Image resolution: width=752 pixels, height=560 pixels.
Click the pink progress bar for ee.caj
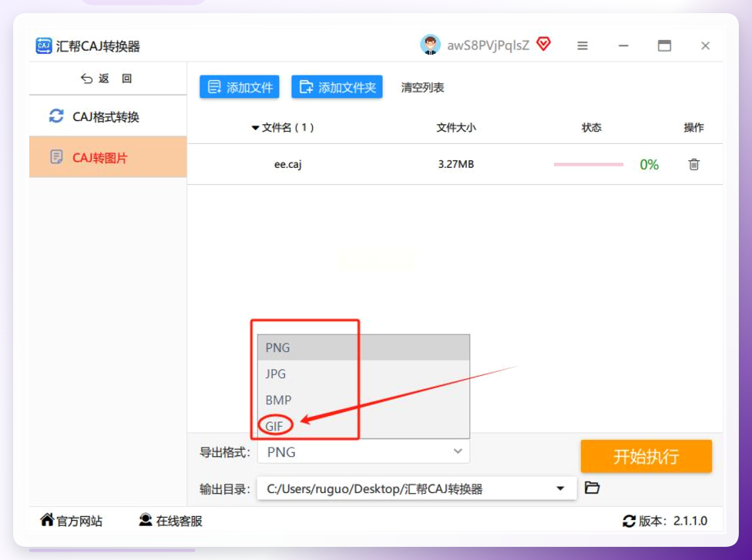(589, 164)
